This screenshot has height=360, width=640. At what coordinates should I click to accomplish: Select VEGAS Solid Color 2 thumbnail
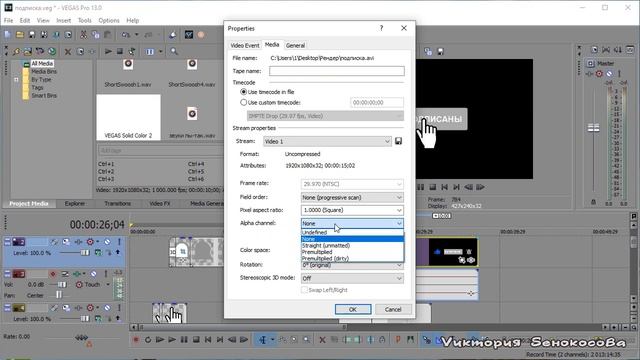(128, 118)
